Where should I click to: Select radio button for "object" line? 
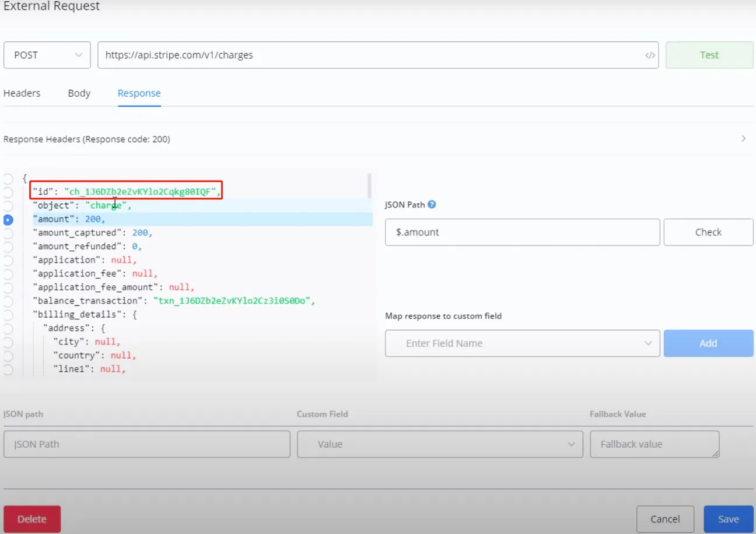click(x=8, y=206)
